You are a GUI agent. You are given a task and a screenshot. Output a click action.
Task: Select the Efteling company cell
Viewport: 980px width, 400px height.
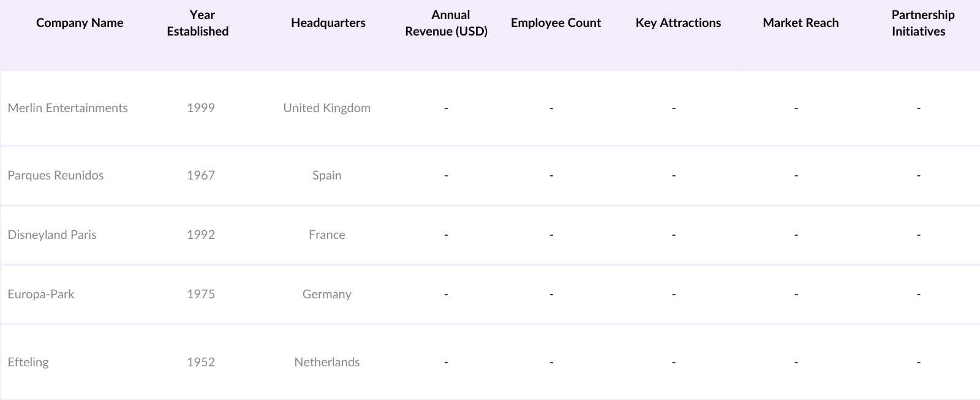(28, 362)
